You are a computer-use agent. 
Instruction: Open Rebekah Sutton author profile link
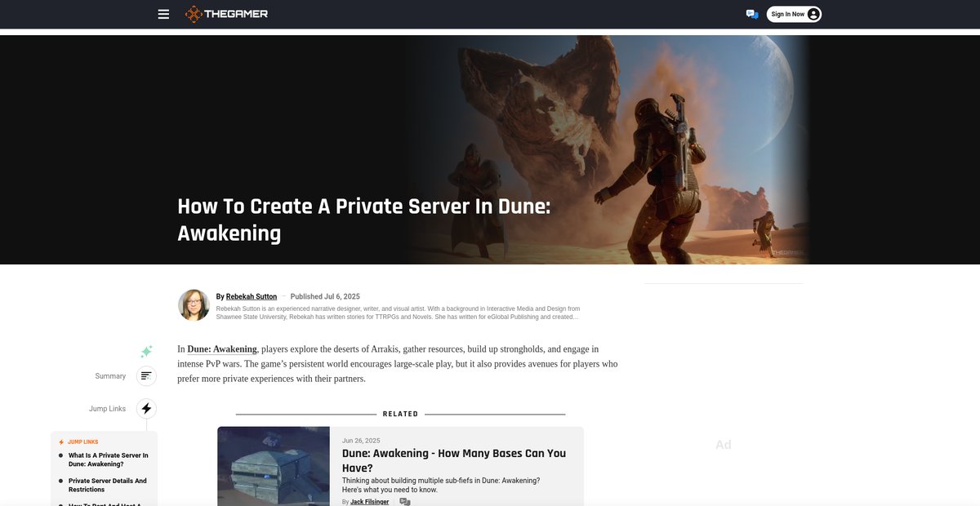coord(252,296)
